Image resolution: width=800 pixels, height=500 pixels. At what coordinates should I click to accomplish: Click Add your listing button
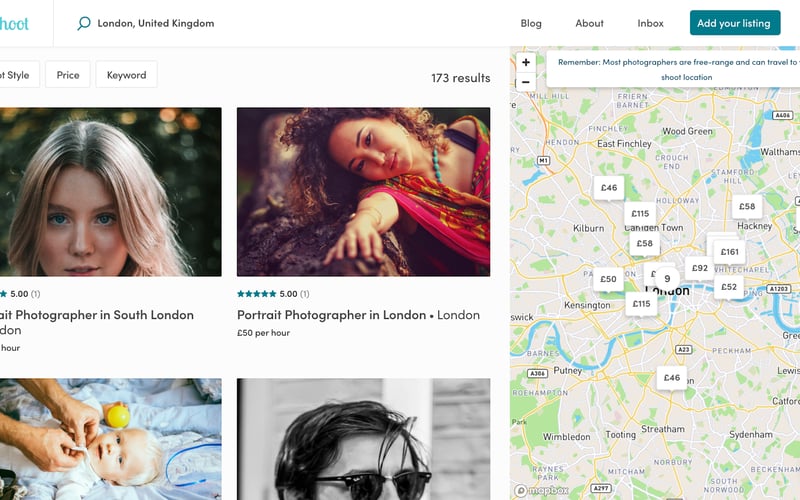734,23
